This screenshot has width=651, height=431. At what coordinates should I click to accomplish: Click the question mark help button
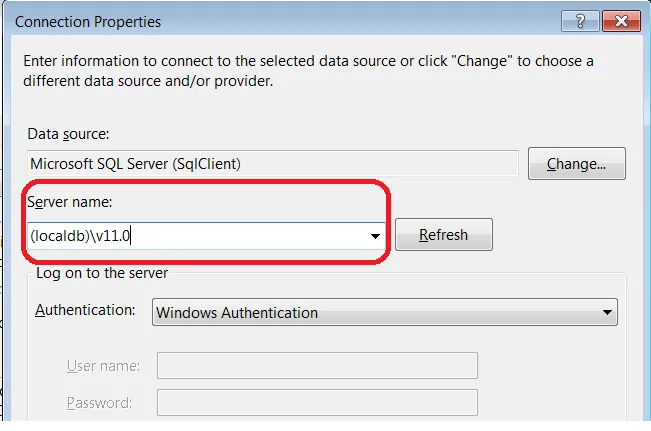coord(582,20)
